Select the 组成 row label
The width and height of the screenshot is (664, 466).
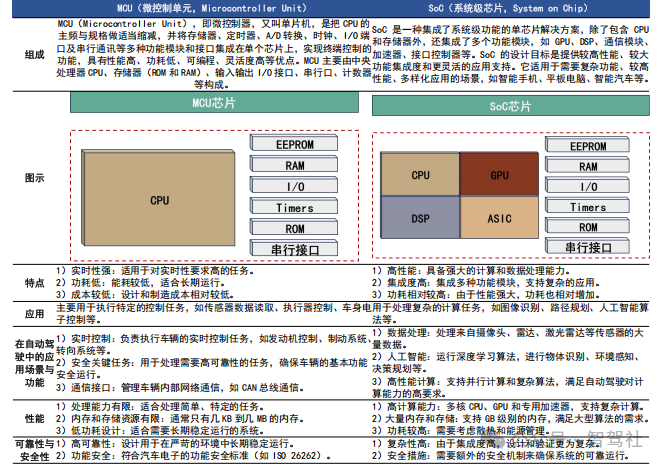tap(35, 55)
